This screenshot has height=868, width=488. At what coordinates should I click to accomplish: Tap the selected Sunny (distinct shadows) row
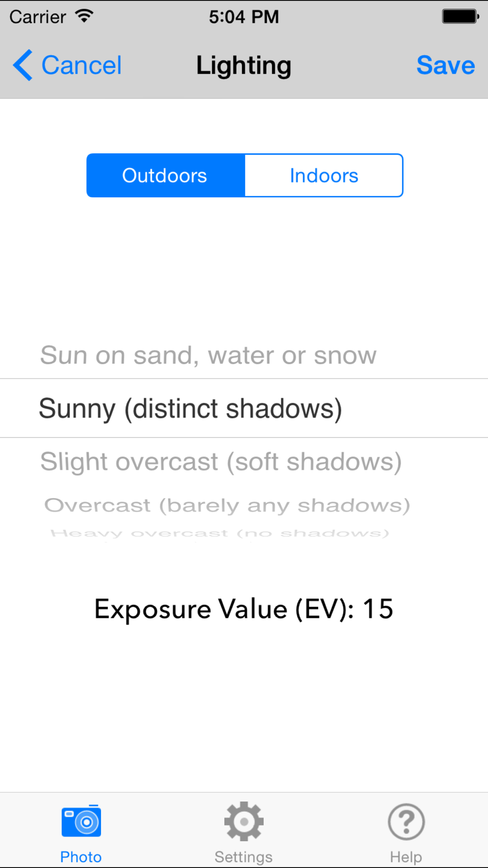tap(244, 408)
